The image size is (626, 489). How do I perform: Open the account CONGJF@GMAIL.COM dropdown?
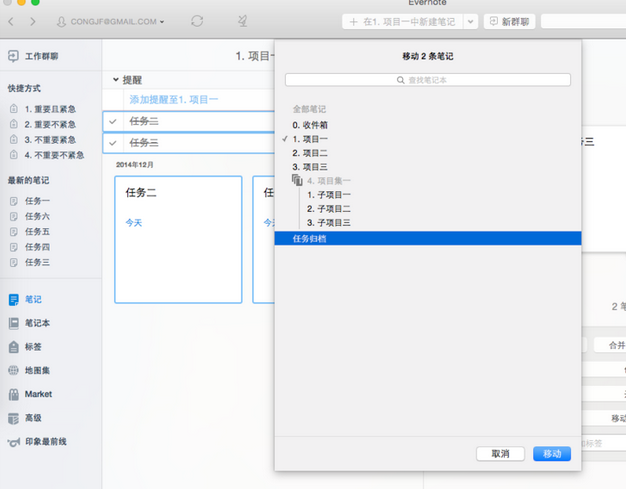point(111,22)
